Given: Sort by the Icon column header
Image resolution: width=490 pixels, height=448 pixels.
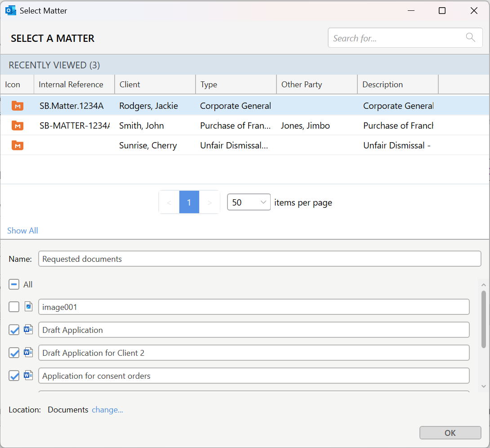Looking at the screenshot, I should (17, 85).
